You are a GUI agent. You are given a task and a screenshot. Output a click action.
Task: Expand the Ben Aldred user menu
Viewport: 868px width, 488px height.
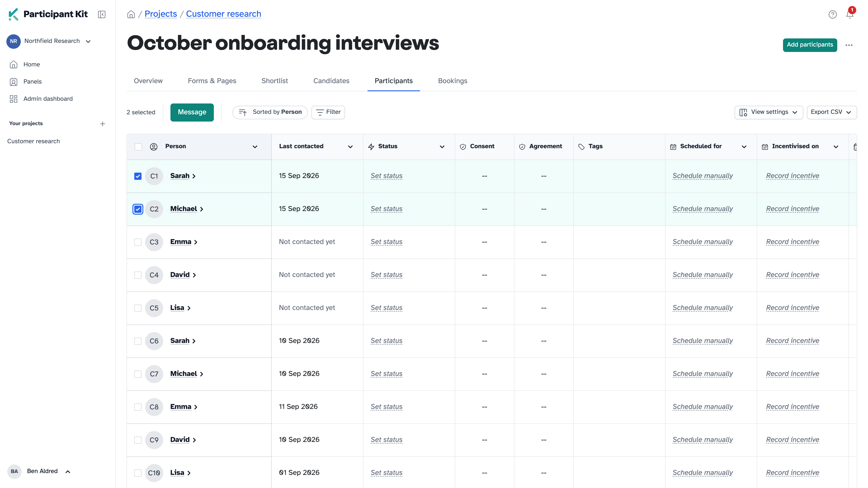click(x=68, y=472)
